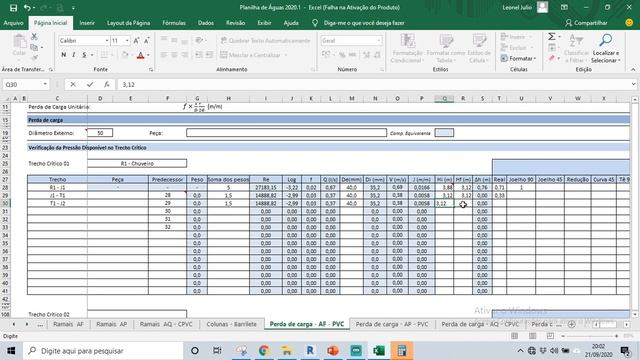This screenshot has height=360, width=640.
Task: Click Mesclar e Centralizar button
Action: click(250, 55)
